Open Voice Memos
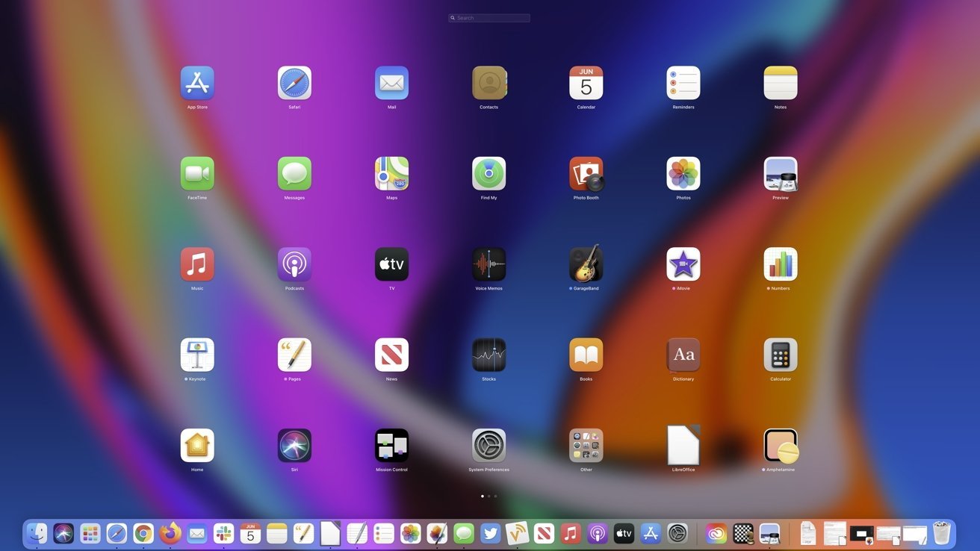This screenshot has height=551, width=980. 489,264
